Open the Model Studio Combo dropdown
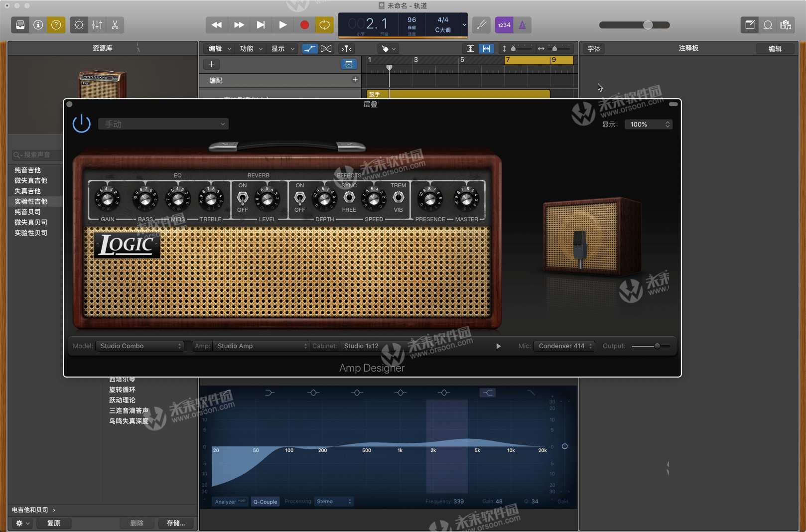 (x=140, y=346)
